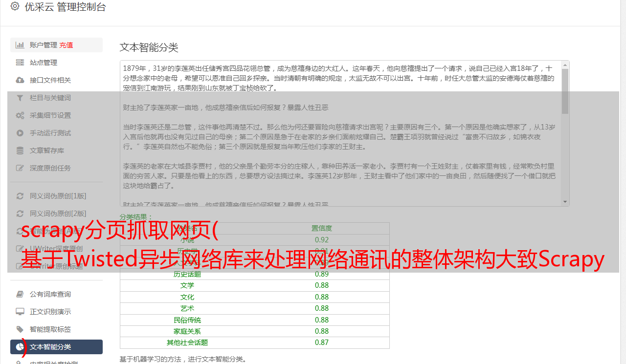Click the book icon for 公有词库查询

pos(20,294)
